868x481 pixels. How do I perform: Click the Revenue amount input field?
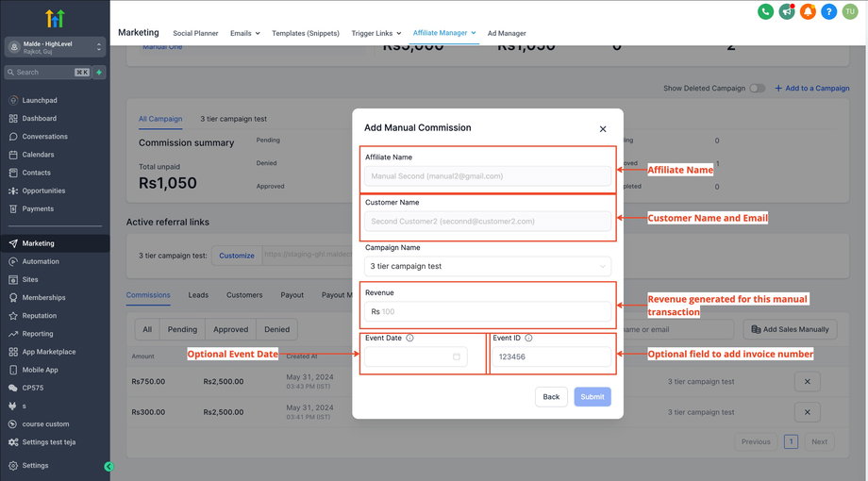[492, 311]
